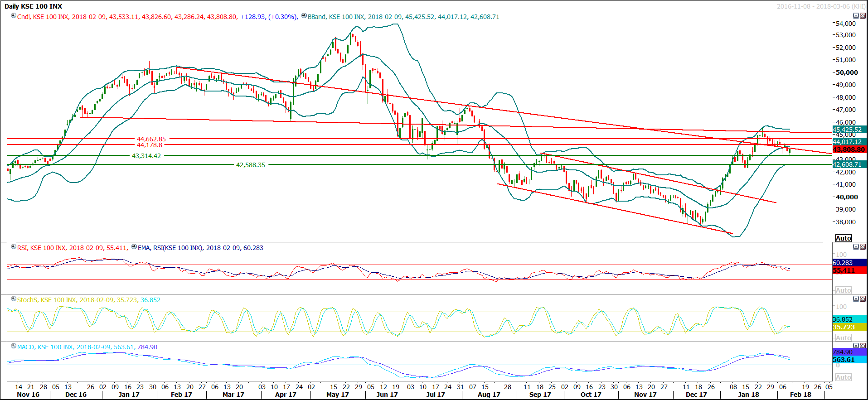The width and height of the screenshot is (868, 400).
Task: Click the 42,588.35 support line label
Action: coord(251,165)
